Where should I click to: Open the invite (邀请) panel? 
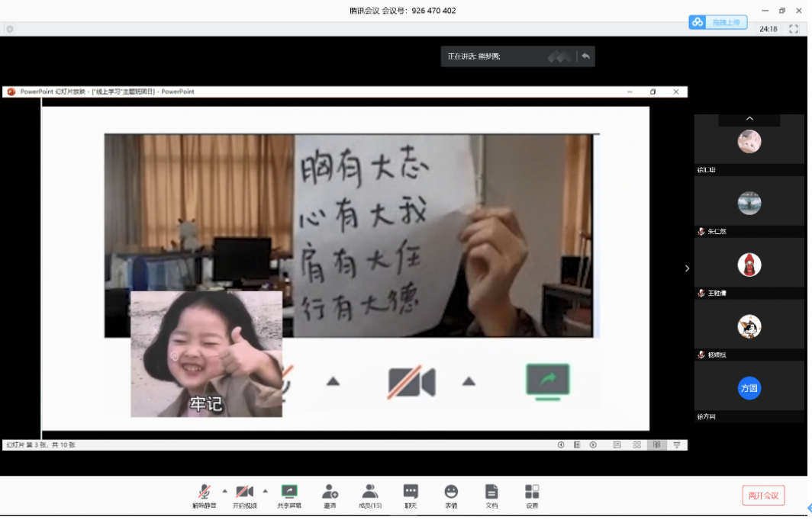coord(330,496)
